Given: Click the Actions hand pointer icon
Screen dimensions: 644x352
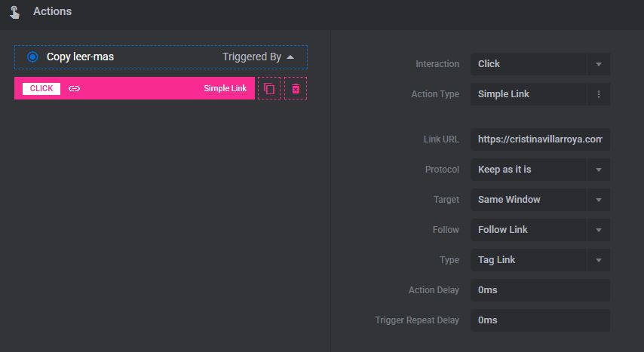Looking at the screenshot, I should click(14, 12).
